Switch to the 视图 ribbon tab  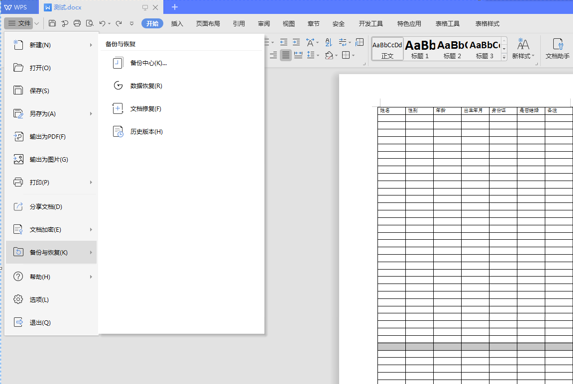tap(289, 24)
